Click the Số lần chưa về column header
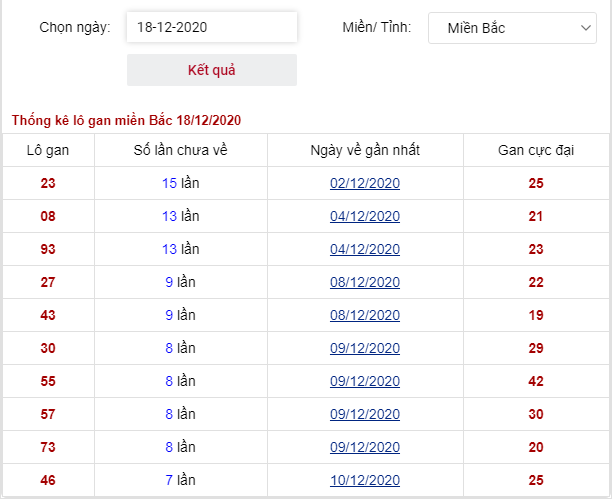This screenshot has width=614, height=499. tap(181, 150)
